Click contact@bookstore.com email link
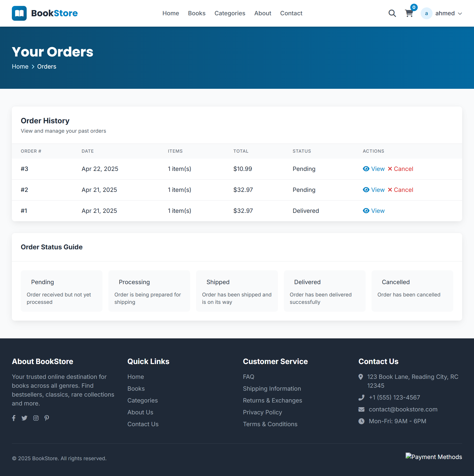The width and height of the screenshot is (474, 476). click(x=403, y=409)
